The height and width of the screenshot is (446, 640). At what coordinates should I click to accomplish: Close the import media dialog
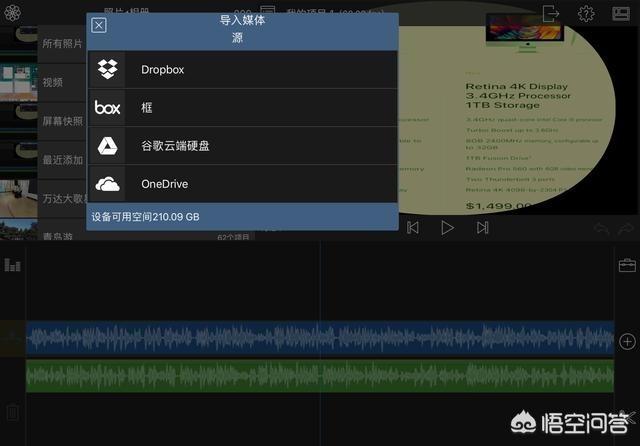click(x=99, y=25)
